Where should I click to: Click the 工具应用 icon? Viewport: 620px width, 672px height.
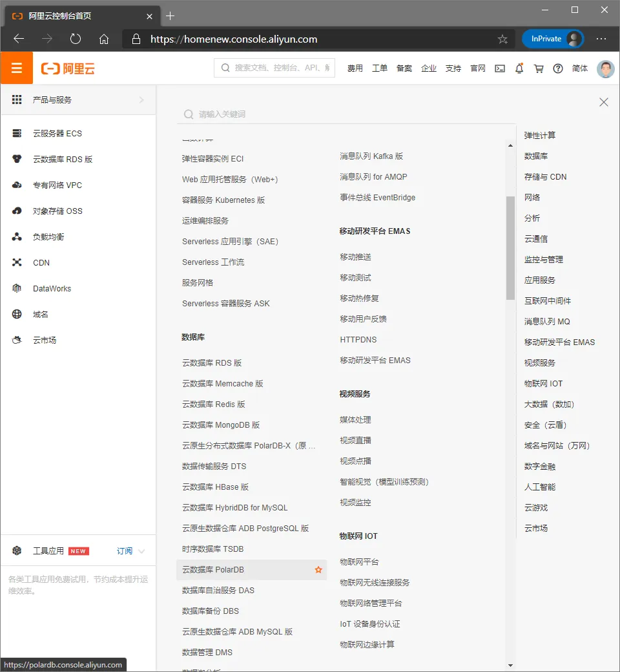pos(17,551)
